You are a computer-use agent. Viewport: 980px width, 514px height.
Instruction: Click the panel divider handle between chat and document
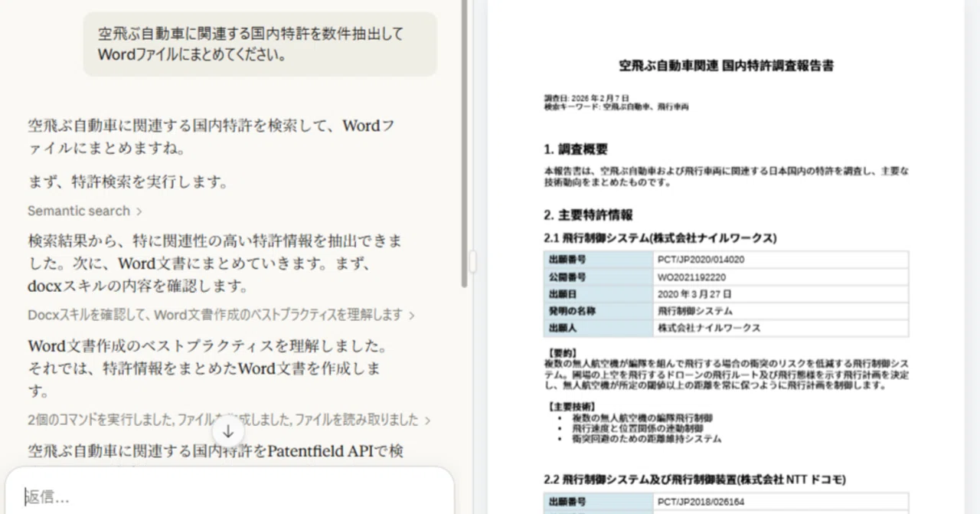(x=472, y=262)
